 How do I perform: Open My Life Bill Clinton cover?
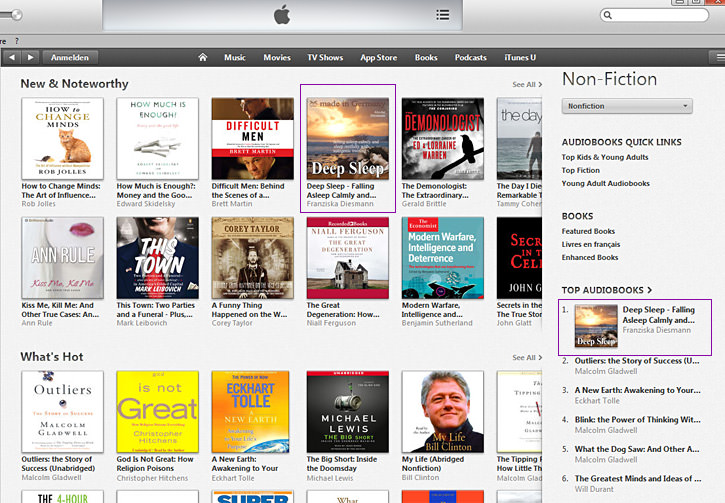tap(443, 411)
